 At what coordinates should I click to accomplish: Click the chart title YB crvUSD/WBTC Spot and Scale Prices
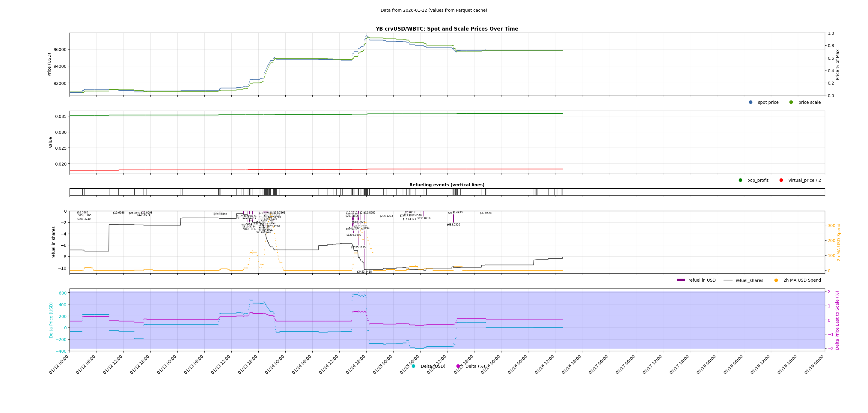447,29
